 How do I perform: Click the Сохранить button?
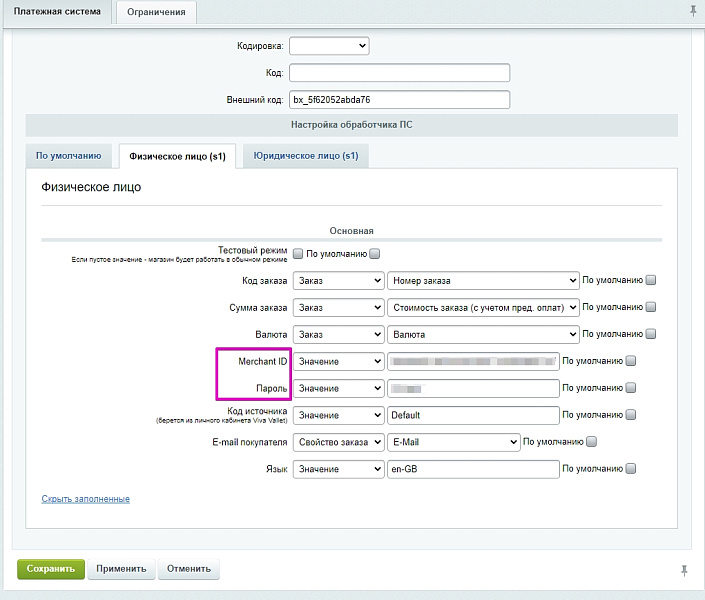pyautogui.click(x=51, y=569)
